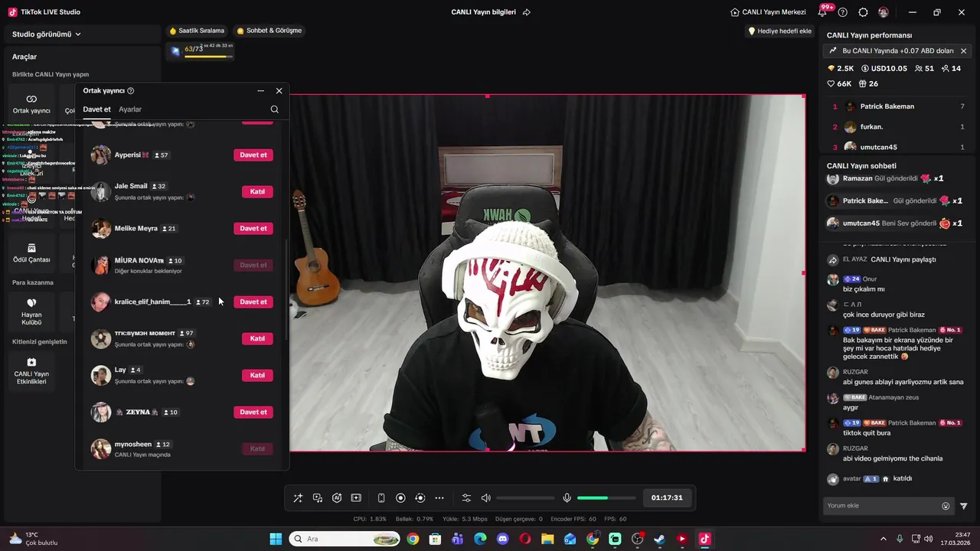The height and width of the screenshot is (551, 980).
Task: Invite ZEYNA with Davet et
Action: pyautogui.click(x=253, y=412)
